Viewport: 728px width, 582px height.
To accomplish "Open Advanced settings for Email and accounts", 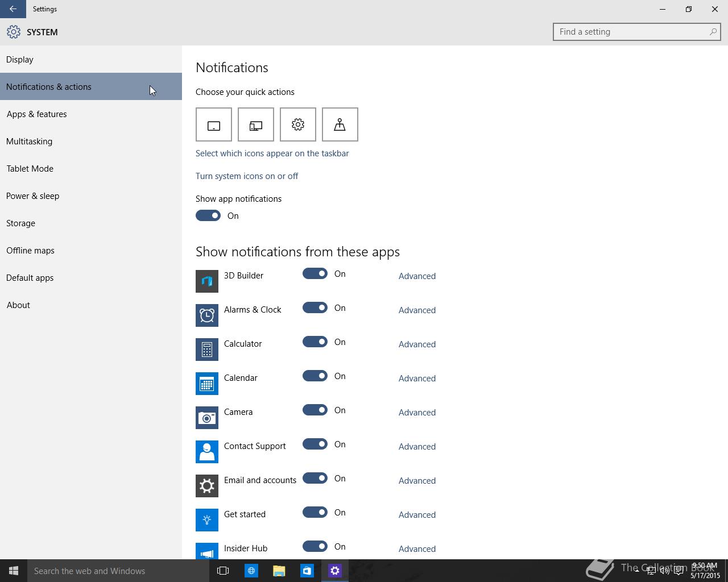I will click(x=417, y=480).
